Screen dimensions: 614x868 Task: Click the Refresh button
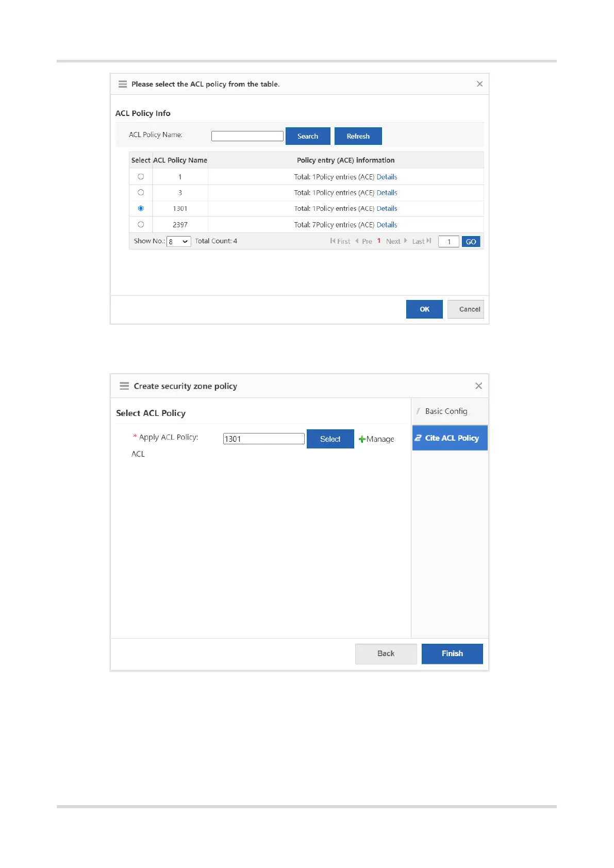click(358, 136)
